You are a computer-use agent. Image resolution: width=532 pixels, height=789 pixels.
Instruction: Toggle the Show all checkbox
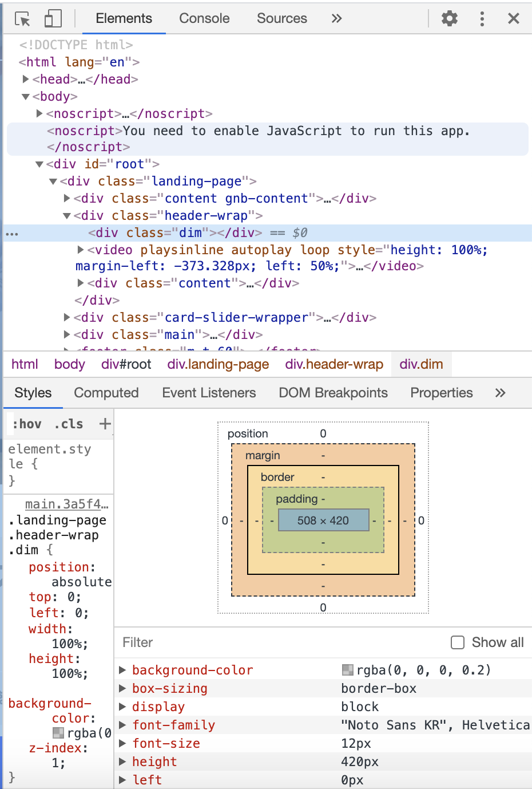[x=458, y=642]
